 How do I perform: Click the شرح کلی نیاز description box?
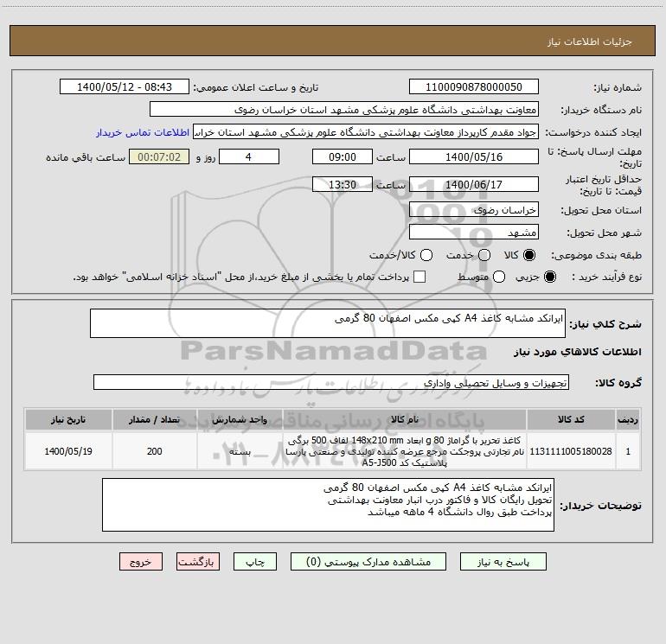328,323
